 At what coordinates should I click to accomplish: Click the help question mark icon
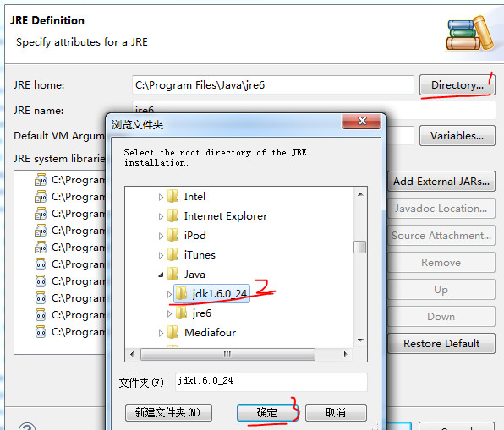tap(27, 427)
